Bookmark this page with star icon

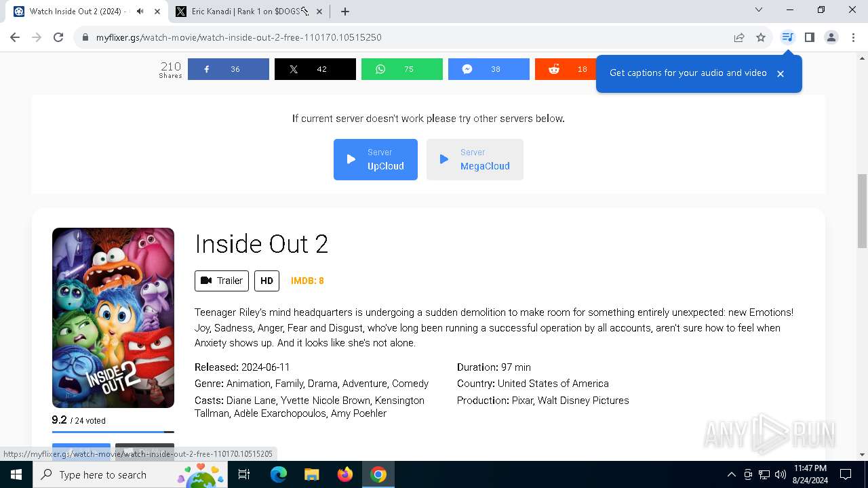761,37
